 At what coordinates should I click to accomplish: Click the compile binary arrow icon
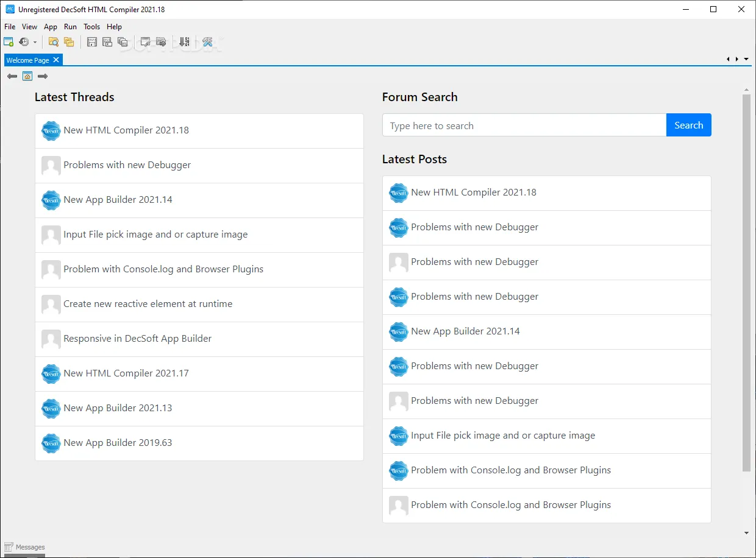click(184, 42)
